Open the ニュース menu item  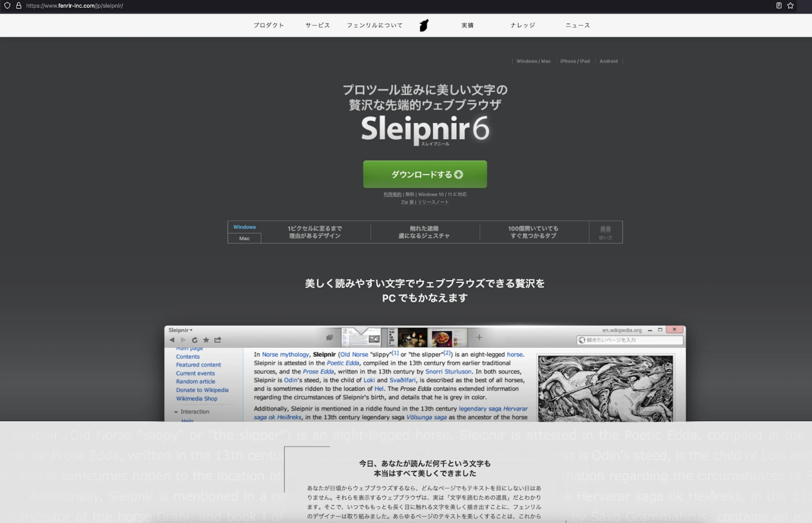tap(578, 25)
